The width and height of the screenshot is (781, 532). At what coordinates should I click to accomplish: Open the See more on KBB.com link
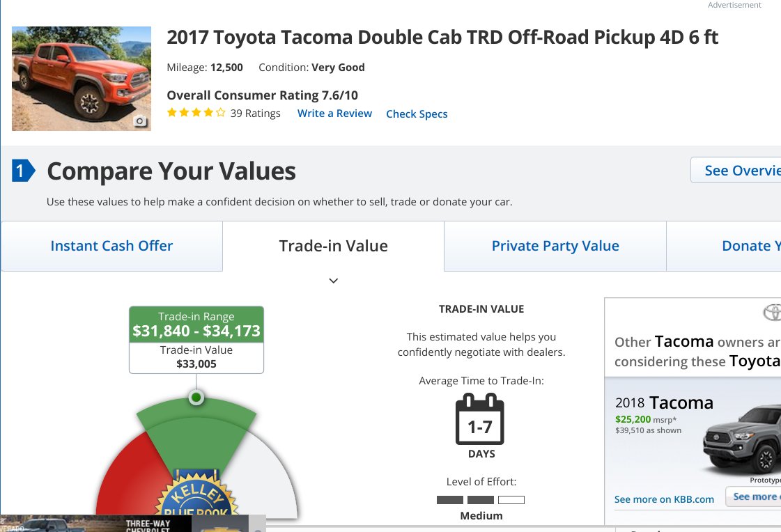click(x=664, y=499)
